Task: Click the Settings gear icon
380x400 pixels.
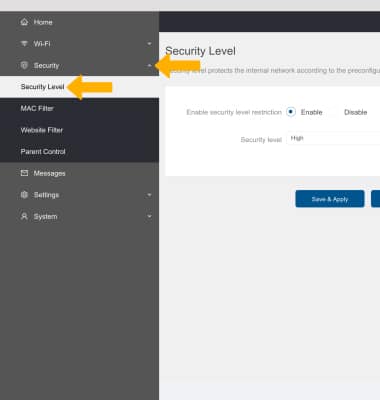Action: point(24,195)
